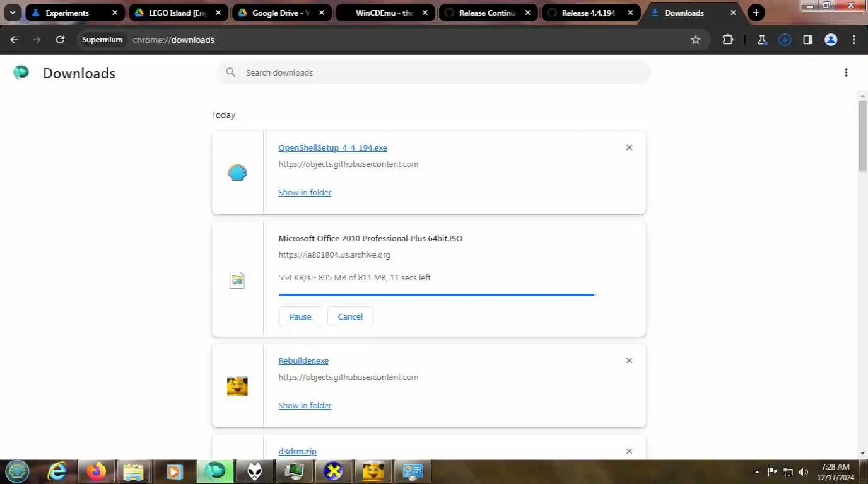Viewport: 868px width, 484px height.
Task: Open the tab search dropdown arrow
Action: point(12,13)
